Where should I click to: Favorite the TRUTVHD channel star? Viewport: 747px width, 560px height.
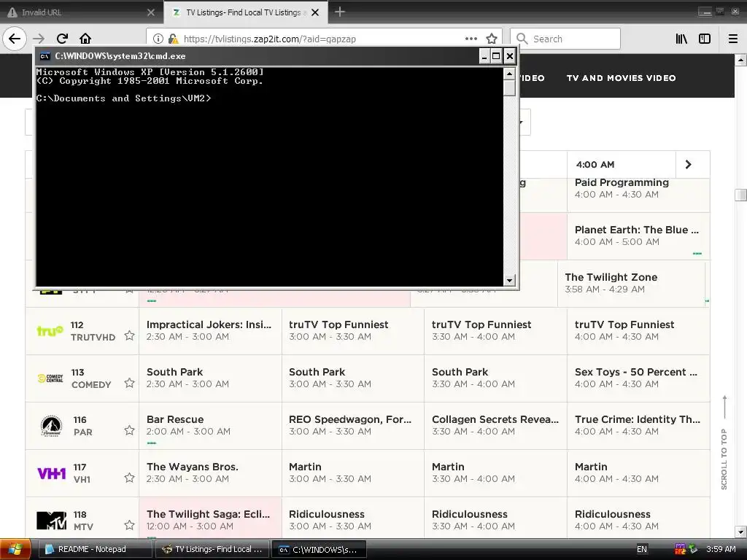[x=129, y=335]
